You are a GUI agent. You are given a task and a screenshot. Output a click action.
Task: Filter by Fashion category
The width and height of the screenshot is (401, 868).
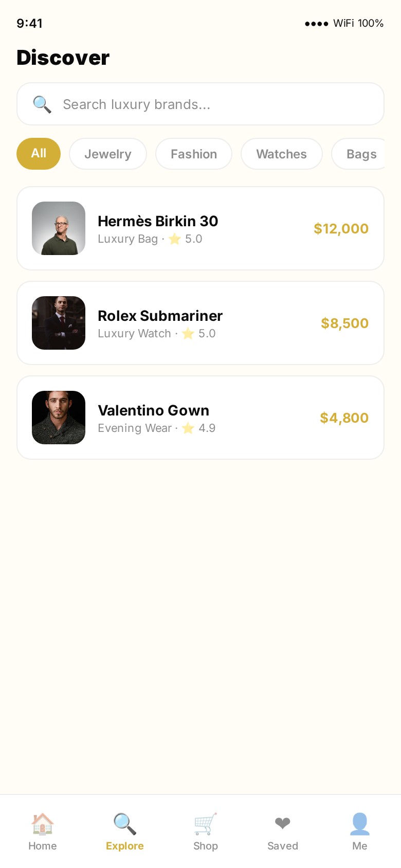tap(194, 154)
